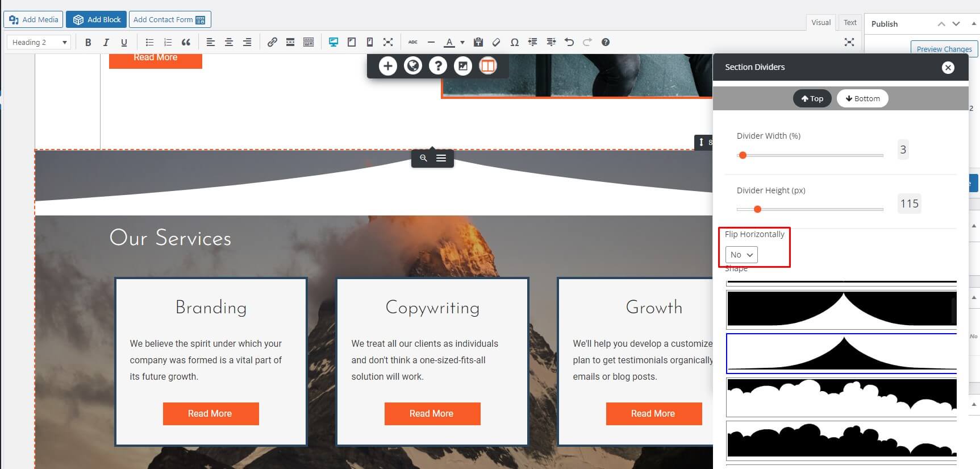Select selected peak curve divider shape
This screenshot has width=980, height=469.
(841, 353)
